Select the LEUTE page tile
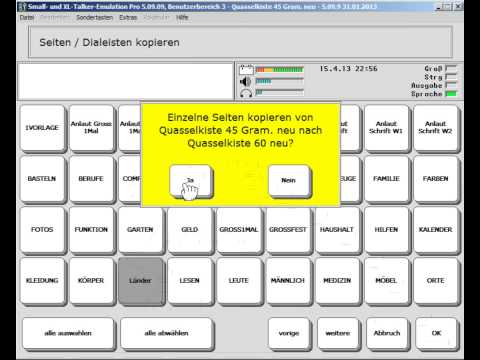The width and height of the screenshot is (480, 360). (239, 281)
